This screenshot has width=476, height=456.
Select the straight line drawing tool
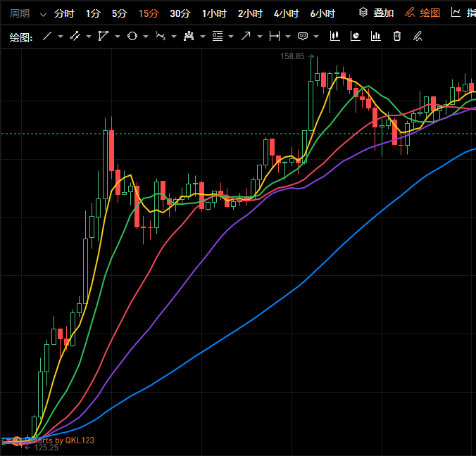pyautogui.click(x=47, y=37)
